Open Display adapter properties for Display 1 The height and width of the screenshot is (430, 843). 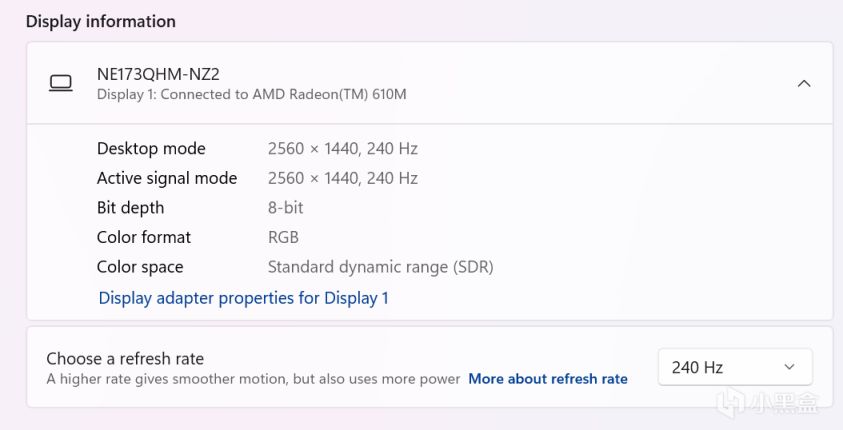tap(243, 298)
